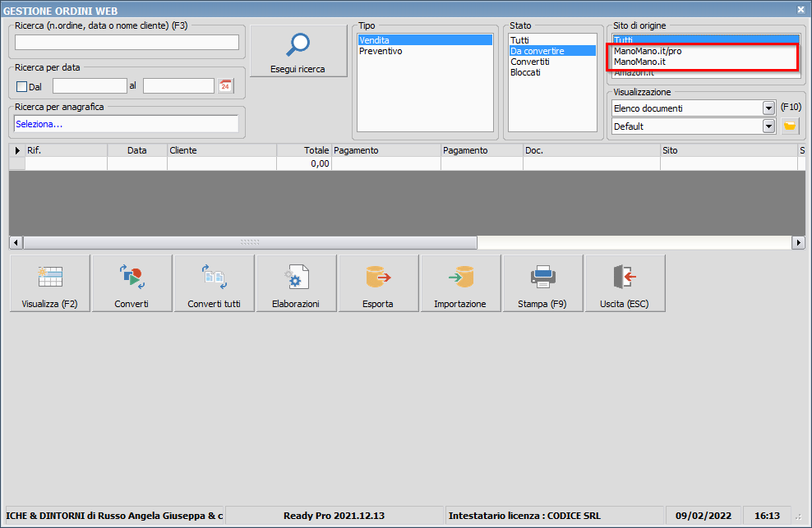The width and height of the screenshot is (812, 528).
Task: Sort by Sito column header
Action: 729,150
